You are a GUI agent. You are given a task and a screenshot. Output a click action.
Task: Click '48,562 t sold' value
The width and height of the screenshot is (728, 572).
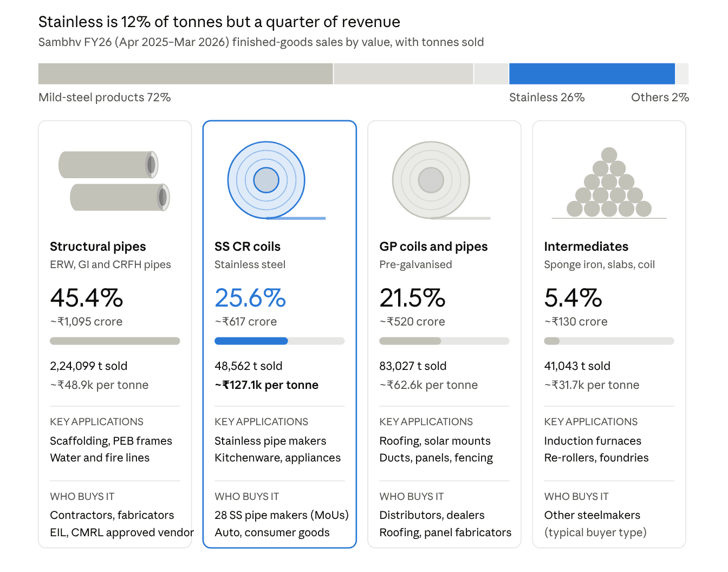[x=249, y=366]
